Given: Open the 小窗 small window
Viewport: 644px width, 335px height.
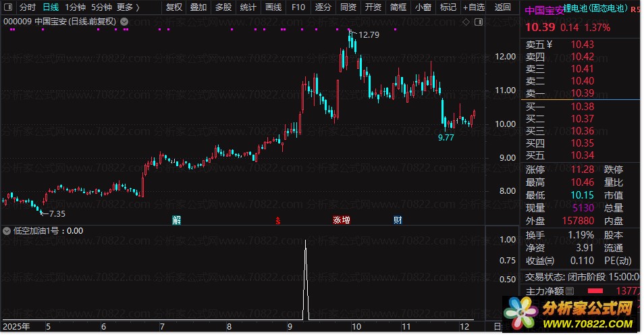Looking at the screenshot, I should (423, 7).
